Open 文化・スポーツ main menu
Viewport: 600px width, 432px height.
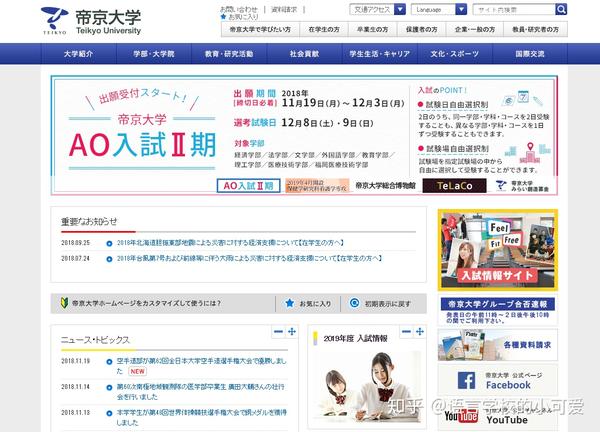(x=455, y=54)
